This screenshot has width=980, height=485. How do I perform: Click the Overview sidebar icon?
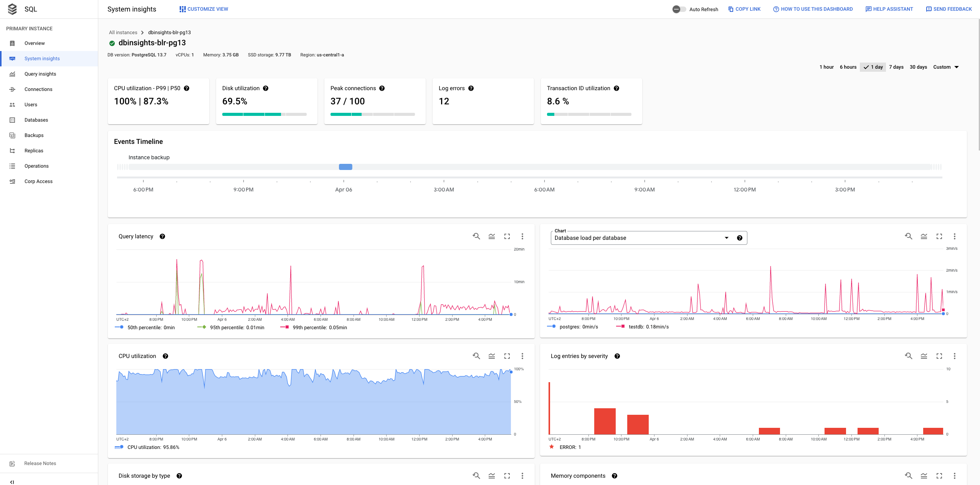point(12,43)
